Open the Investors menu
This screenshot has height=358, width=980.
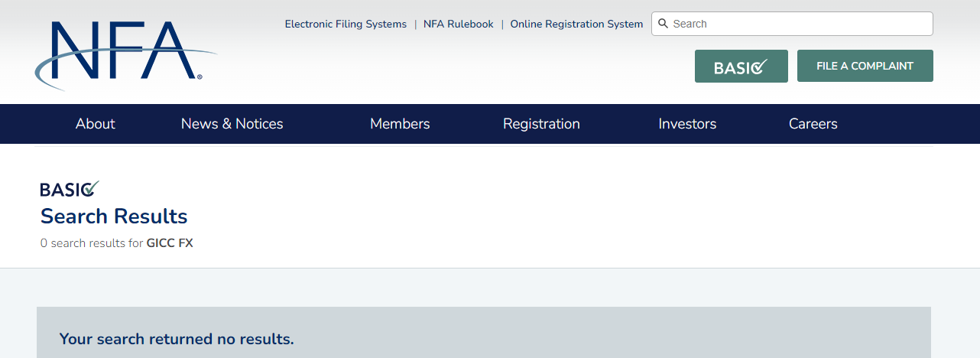[x=687, y=124]
